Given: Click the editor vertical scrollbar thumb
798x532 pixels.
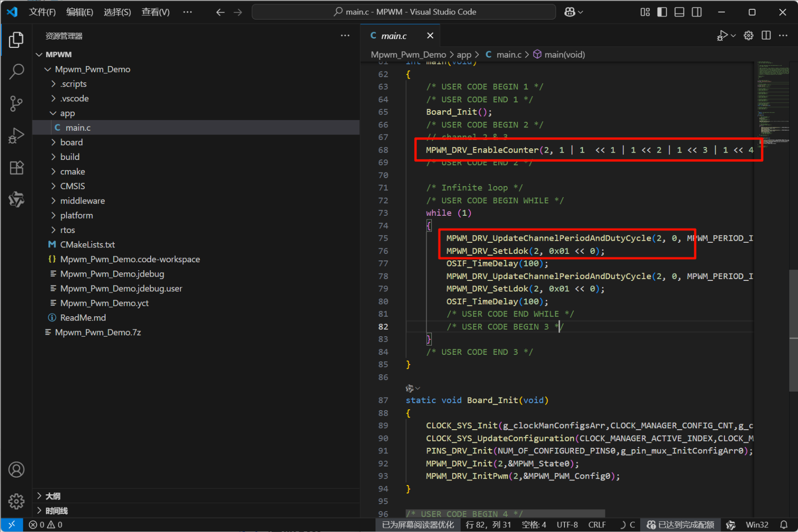Looking at the screenshot, I should [794, 331].
